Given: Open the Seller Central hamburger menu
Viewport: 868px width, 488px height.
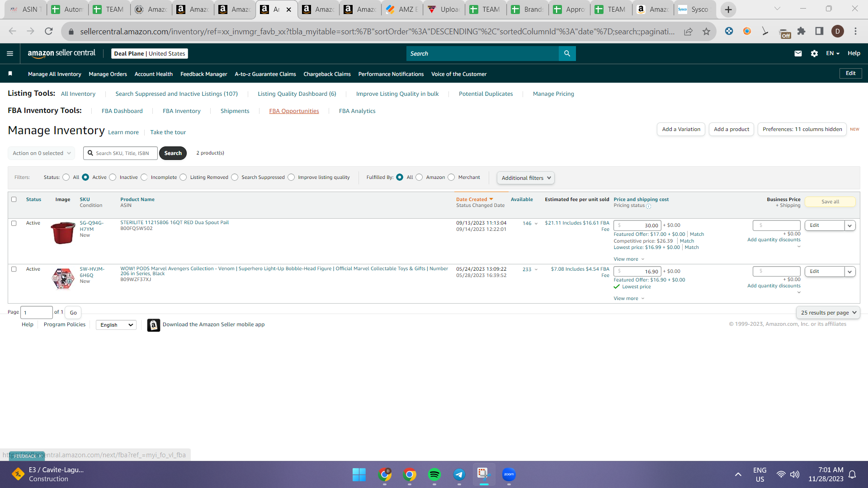Looking at the screenshot, I should (x=10, y=53).
